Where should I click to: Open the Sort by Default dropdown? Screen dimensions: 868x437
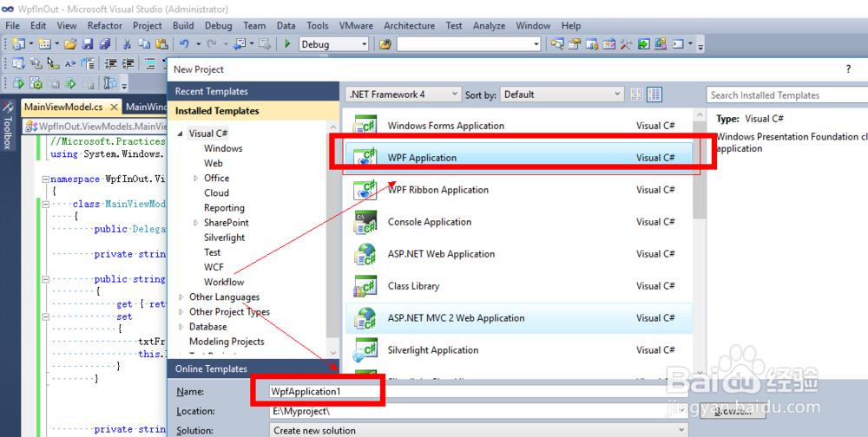[x=562, y=95]
